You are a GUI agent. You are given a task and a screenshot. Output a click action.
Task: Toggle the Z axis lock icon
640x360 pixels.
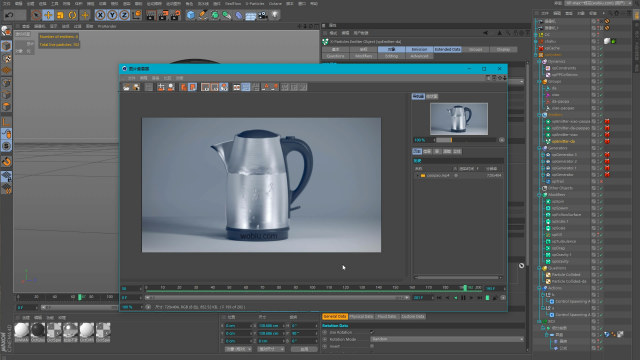pyautogui.click(x=124, y=16)
